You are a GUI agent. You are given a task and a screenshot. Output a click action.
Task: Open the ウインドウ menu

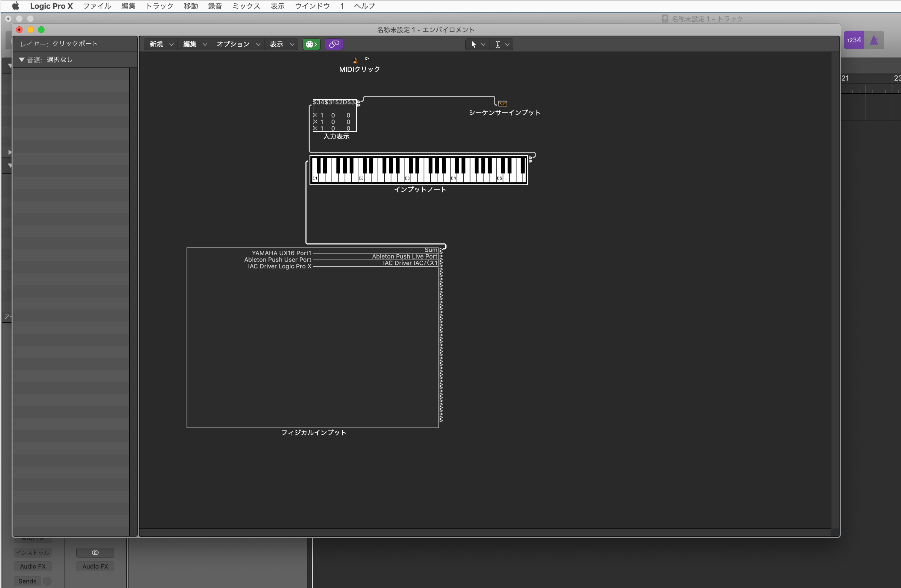click(312, 6)
